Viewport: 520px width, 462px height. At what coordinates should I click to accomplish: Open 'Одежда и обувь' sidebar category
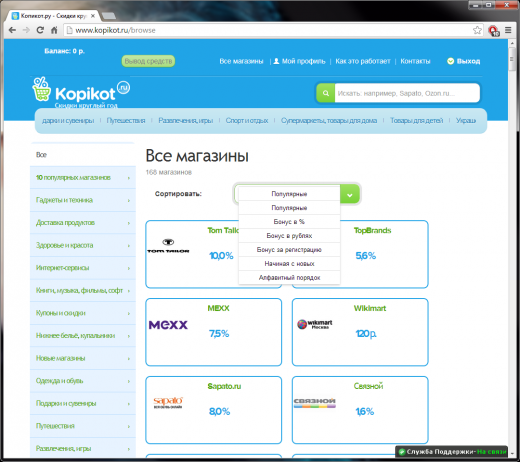[x=83, y=381]
